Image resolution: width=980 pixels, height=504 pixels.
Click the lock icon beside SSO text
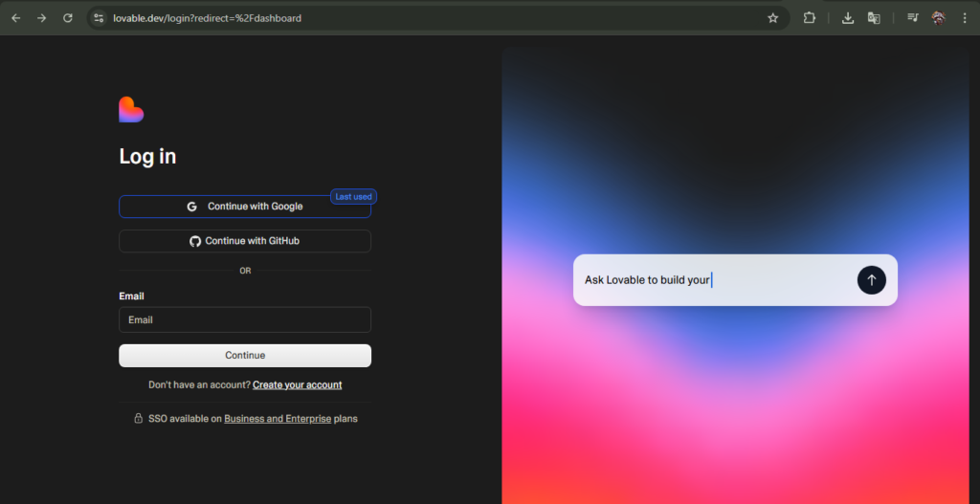139,419
